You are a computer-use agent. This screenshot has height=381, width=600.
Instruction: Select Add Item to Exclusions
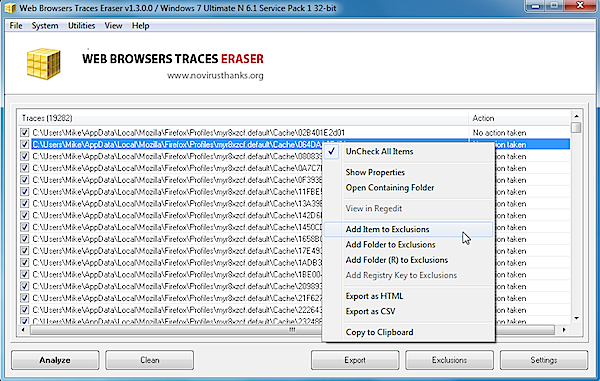408,230
